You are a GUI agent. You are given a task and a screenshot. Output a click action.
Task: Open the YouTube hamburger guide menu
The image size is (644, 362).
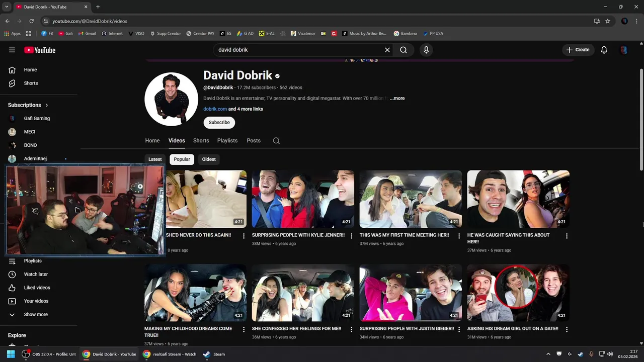point(12,50)
